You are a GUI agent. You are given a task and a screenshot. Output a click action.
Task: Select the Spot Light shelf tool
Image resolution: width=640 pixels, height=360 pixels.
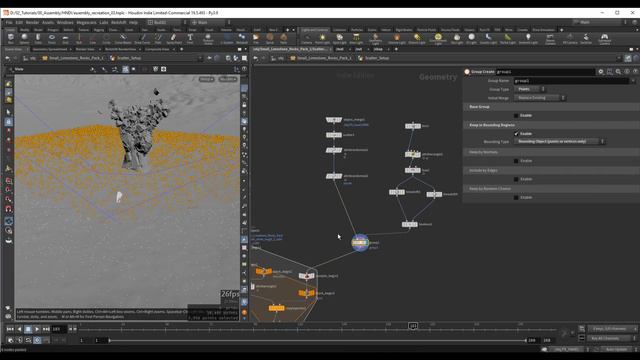pyautogui.click(x=340, y=39)
